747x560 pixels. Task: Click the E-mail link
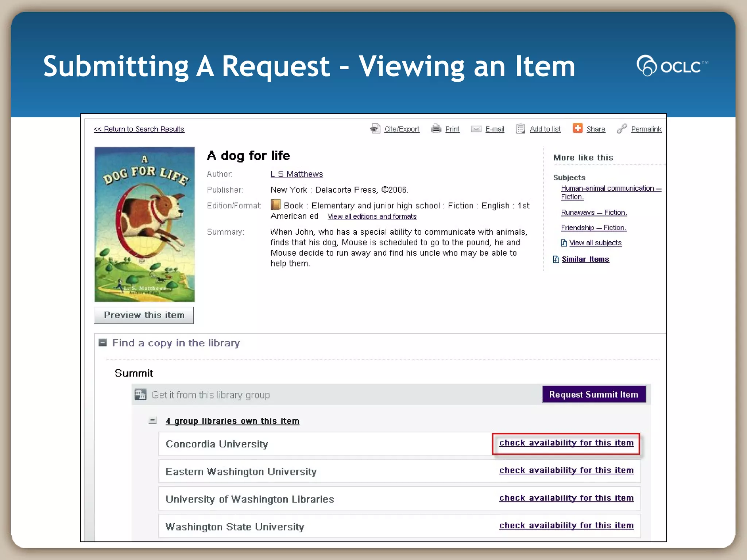click(x=495, y=129)
